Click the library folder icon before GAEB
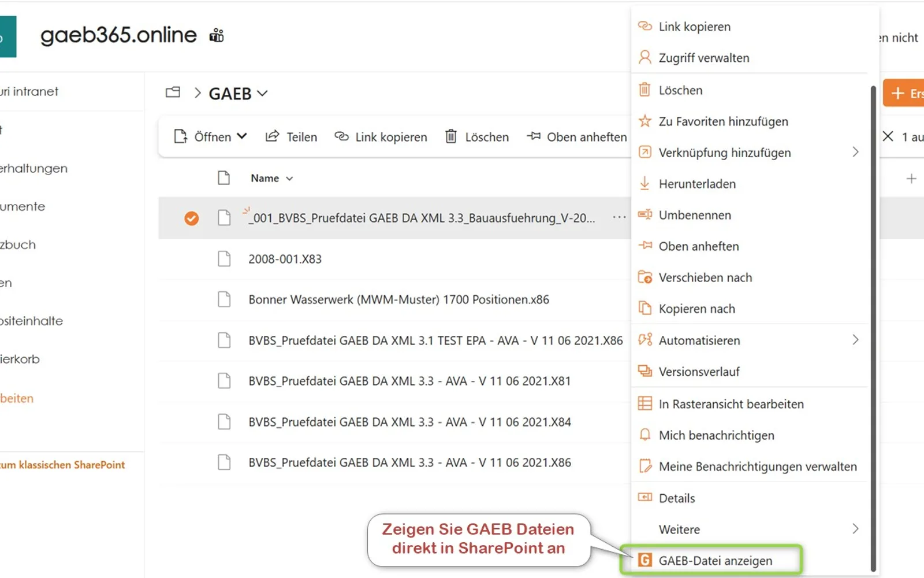 (x=173, y=92)
